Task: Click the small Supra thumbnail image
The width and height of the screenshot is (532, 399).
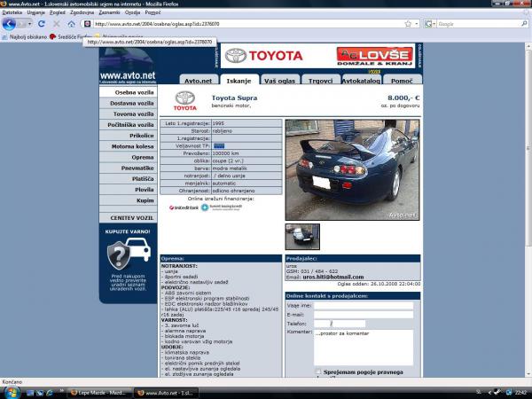Action: coord(302,236)
